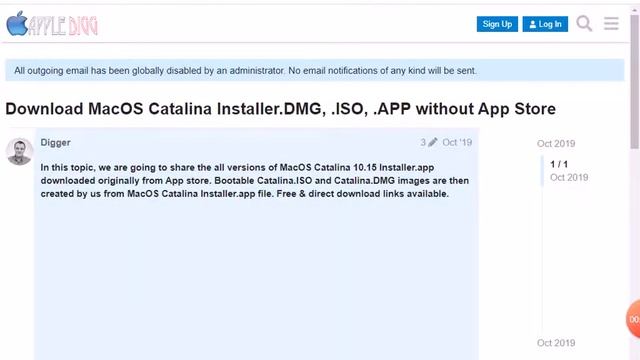640x360 pixels.
Task: Open the Apple Digg site logo
Action: 52,24
